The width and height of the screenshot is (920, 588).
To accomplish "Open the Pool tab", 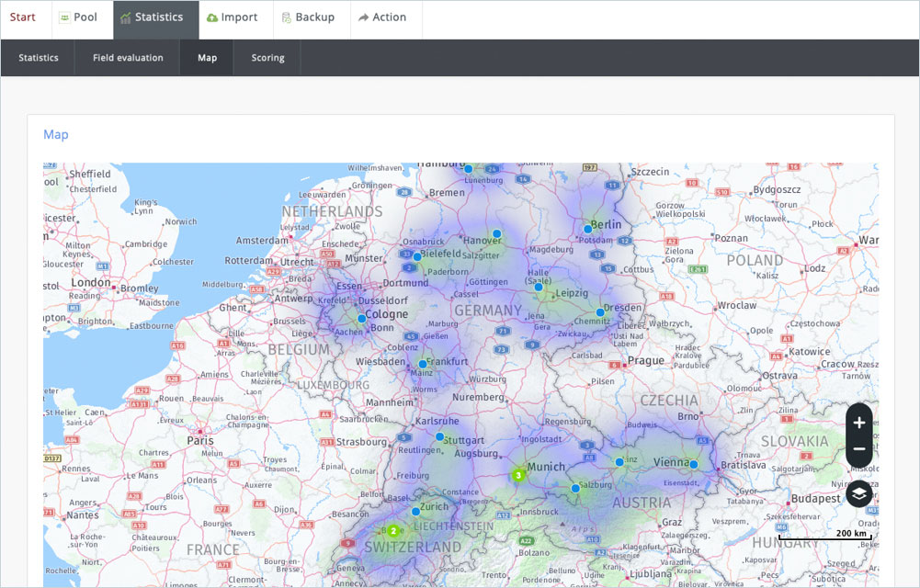I will (x=78, y=17).
